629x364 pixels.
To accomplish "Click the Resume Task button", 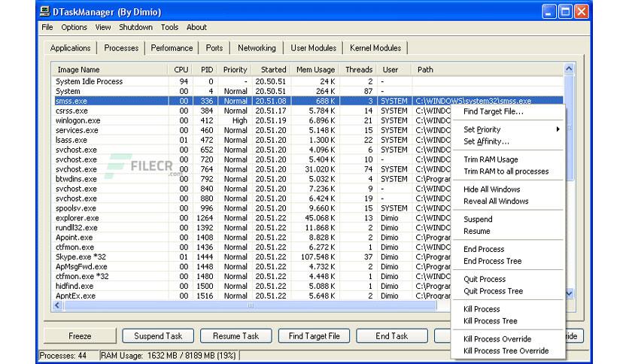I will 236,336.
